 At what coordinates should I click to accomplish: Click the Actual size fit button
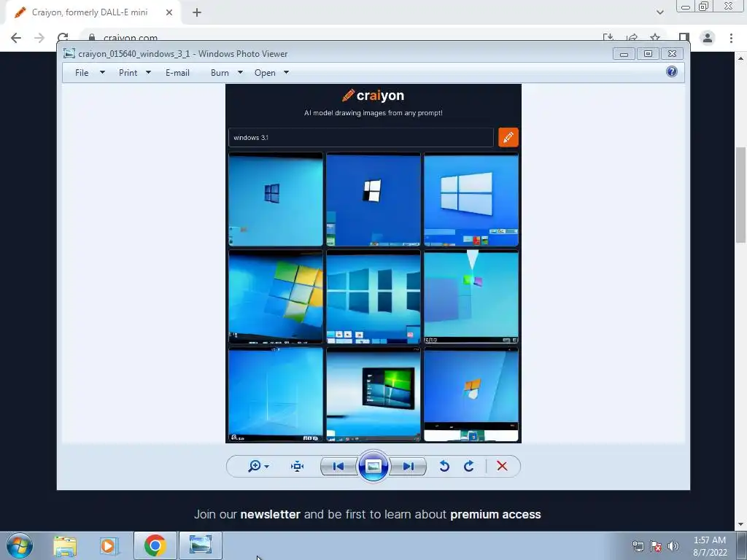[298, 466]
